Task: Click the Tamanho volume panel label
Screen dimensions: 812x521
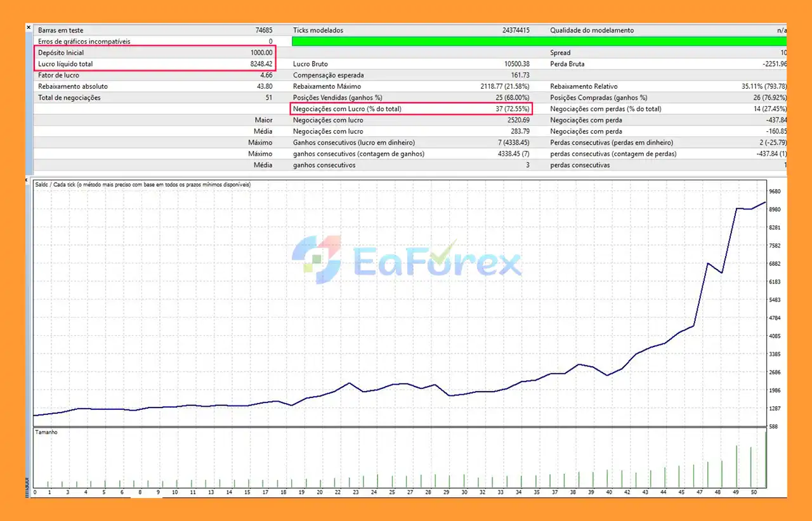Action: point(47,432)
